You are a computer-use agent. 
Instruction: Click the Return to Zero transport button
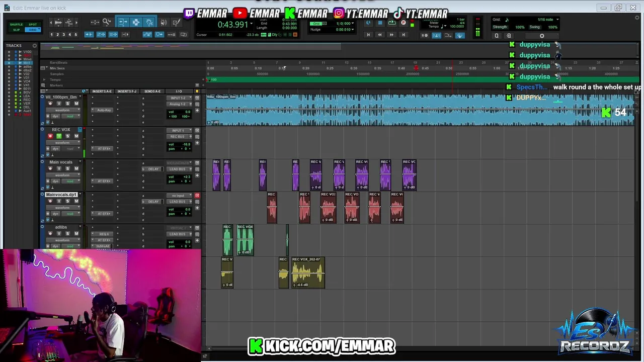tap(368, 35)
